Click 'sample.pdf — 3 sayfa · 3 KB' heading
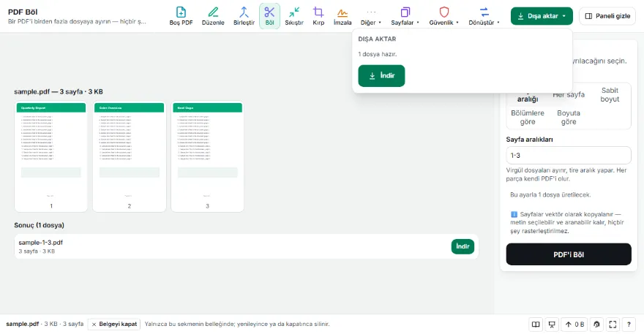The height and width of the screenshot is (334, 644). (59, 92)
